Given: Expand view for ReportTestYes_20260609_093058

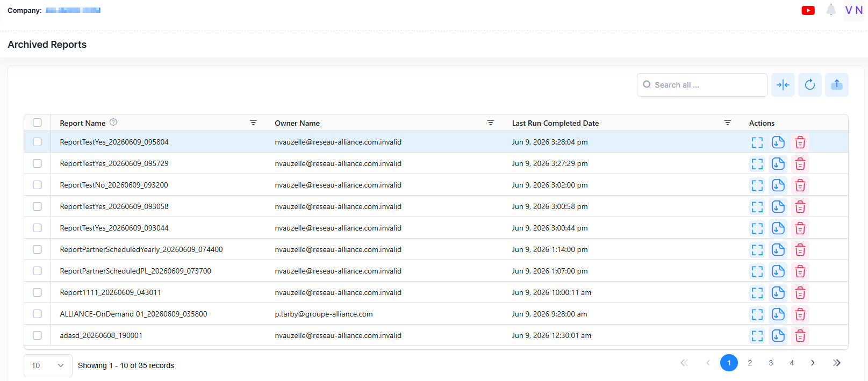Looking at the screenshot, I should [757, 207].
